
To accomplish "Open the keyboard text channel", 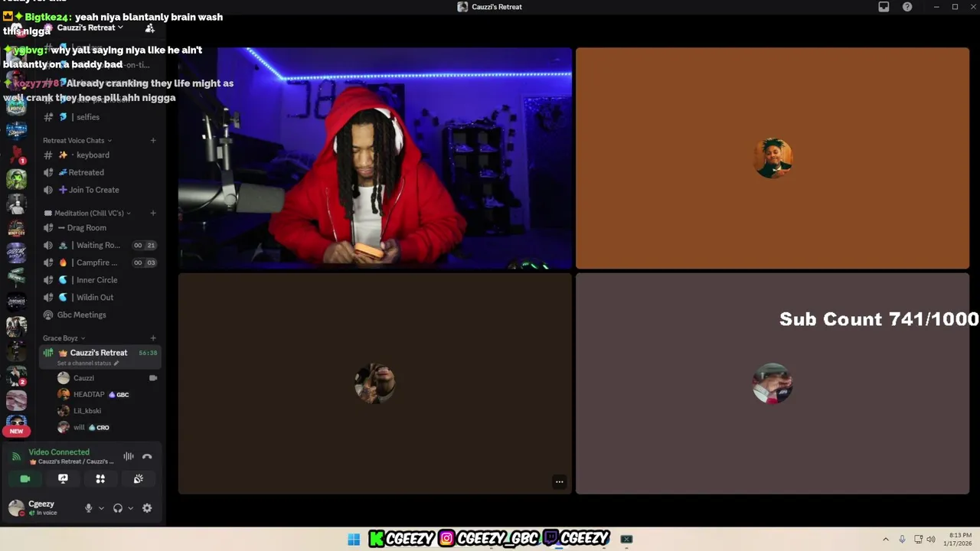I will [101, 155].
